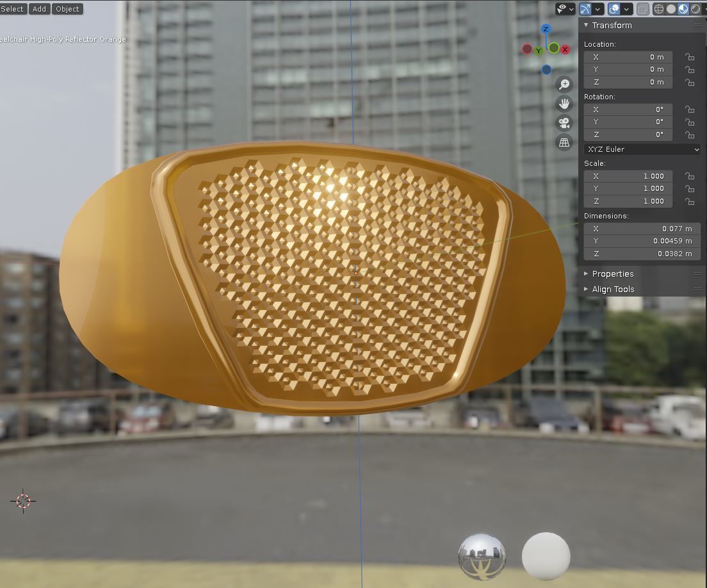Lock the Location Y value
The height and width of the screenshot is (588, 707).
(690, 69)
